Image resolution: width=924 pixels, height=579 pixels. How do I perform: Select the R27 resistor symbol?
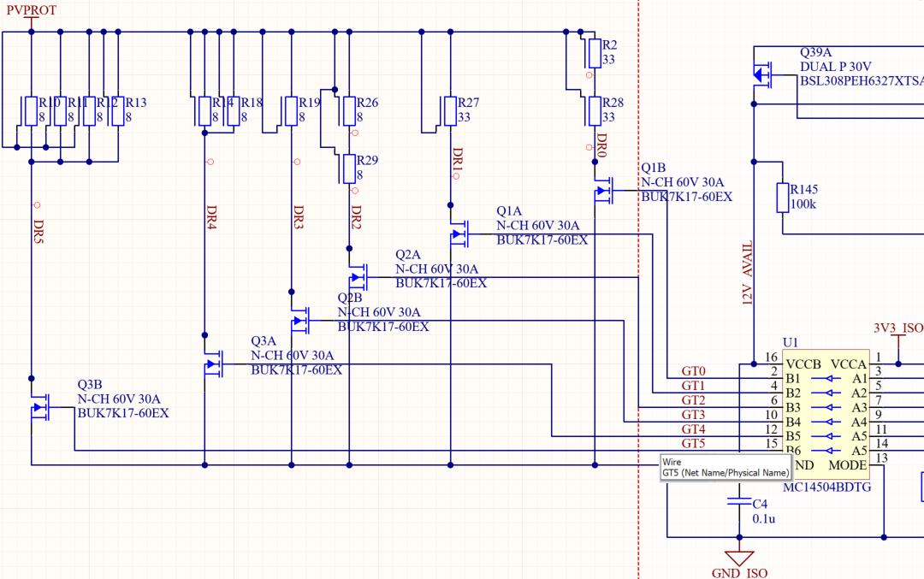coord(450,111)
